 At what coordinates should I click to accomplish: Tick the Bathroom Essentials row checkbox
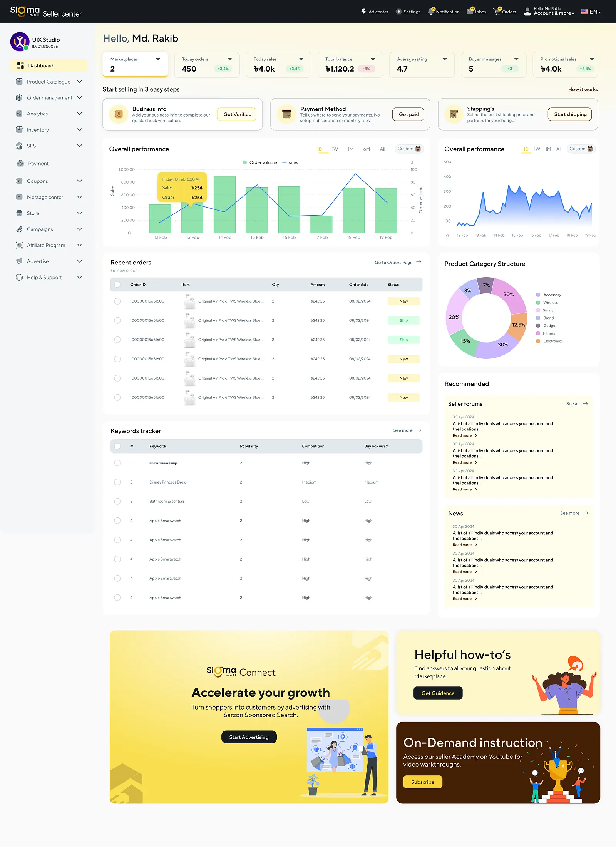click(117, 501)
